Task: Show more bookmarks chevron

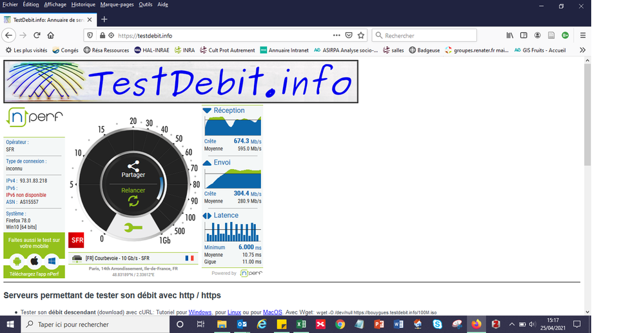Action: pyautogui.click(x=582, y=50)
